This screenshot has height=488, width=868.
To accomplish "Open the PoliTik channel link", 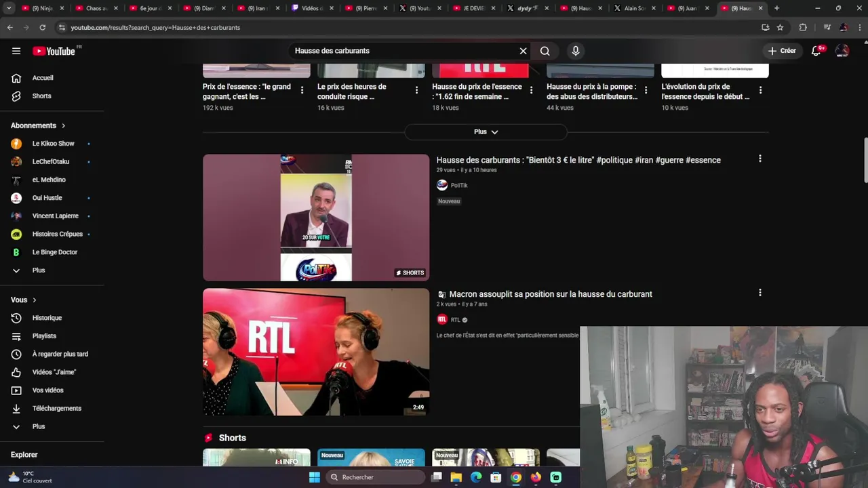I will click(x=459, y=185).
